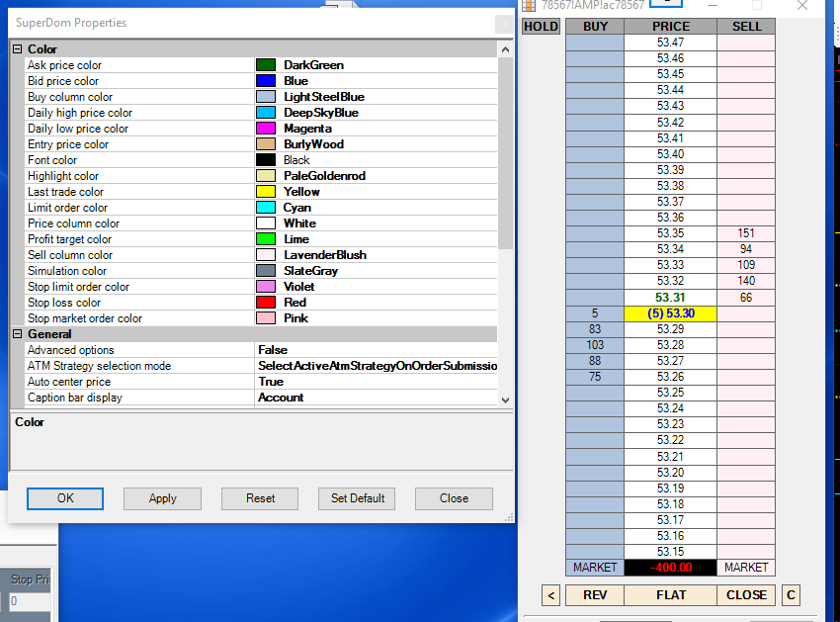Click the PRICE column header
The image size is (840, 622).
pos(670,27)
